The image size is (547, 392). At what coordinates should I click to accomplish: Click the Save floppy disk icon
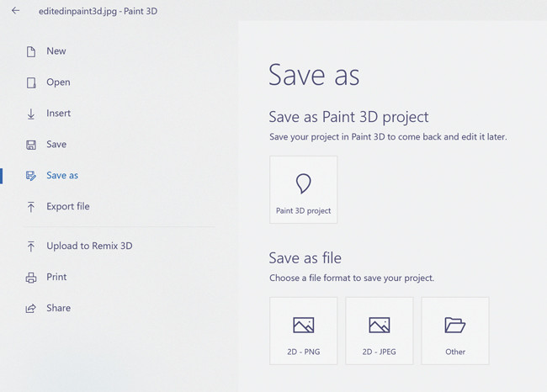tap(31, 145)
